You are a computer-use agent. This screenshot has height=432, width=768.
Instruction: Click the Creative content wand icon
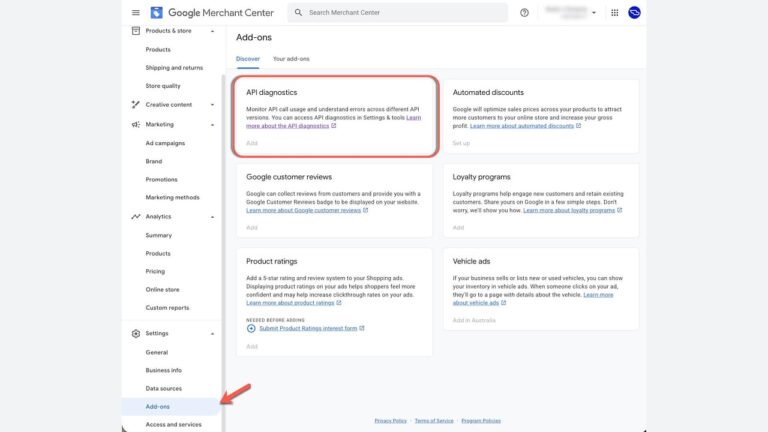[136, 105]
